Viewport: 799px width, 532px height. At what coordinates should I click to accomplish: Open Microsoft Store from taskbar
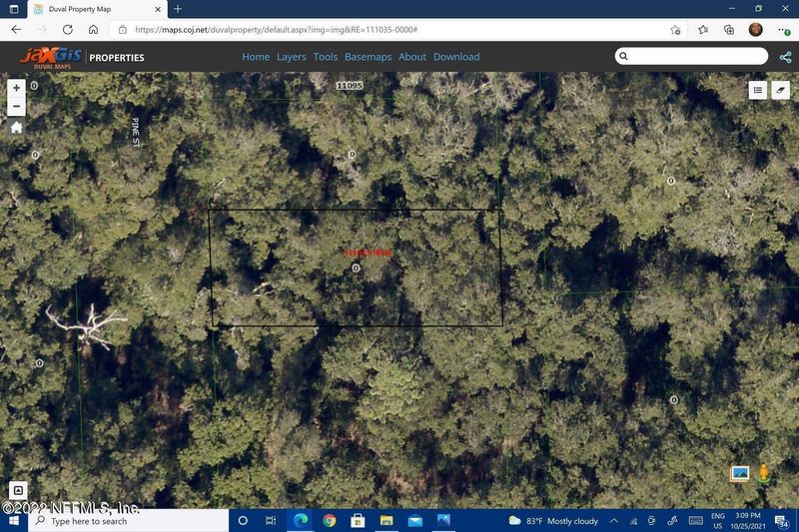coord(358,520)
